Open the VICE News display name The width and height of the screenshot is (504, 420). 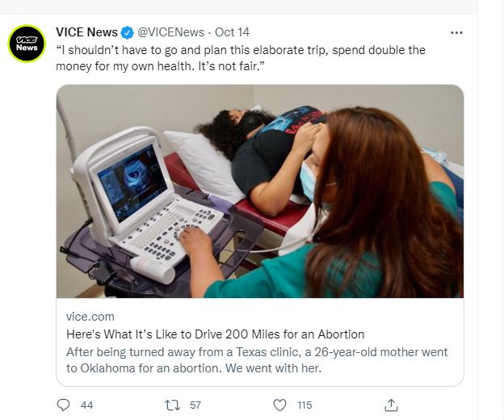(86, 32)
